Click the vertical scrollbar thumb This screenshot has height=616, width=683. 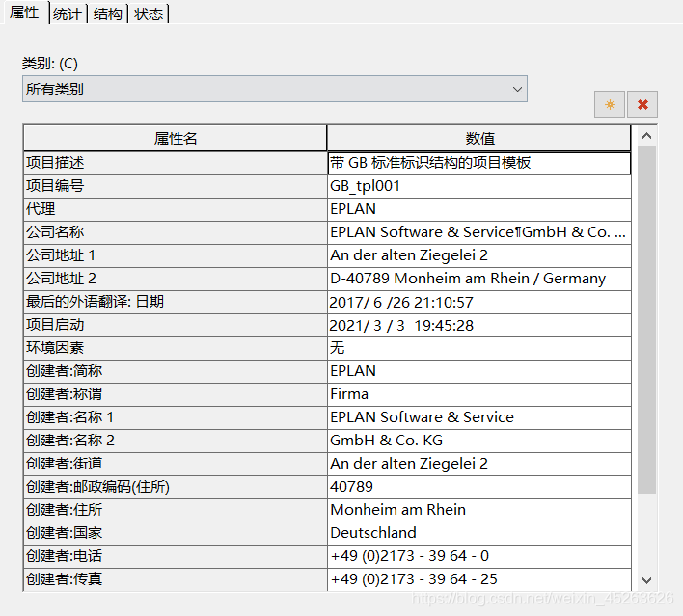point(646,318)
